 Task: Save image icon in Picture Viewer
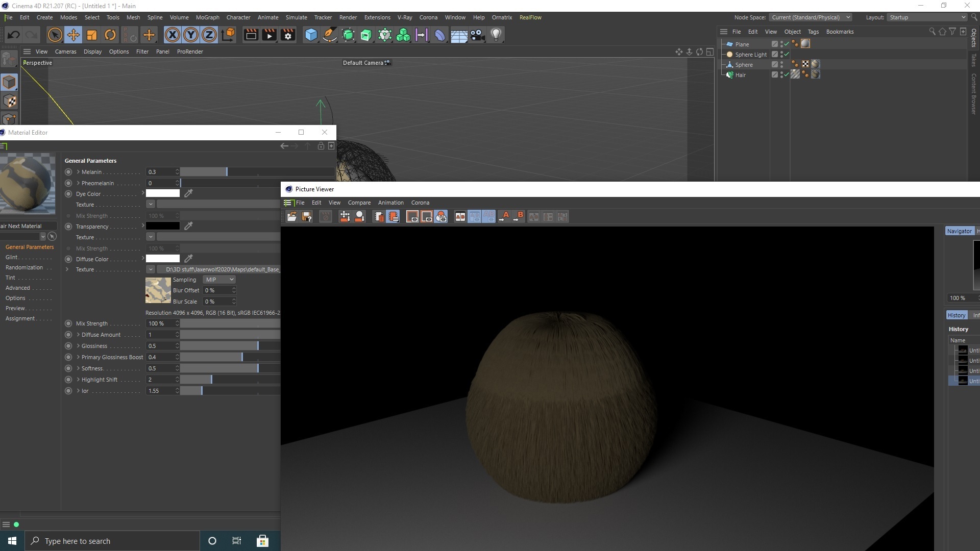point(307,217)
